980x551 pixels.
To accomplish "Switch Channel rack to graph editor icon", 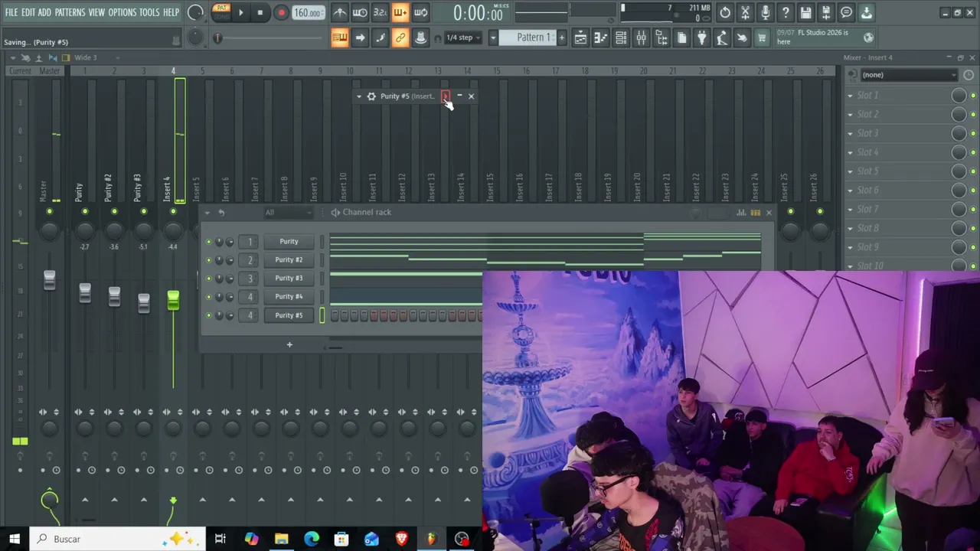I will click(x=741, y=213).
